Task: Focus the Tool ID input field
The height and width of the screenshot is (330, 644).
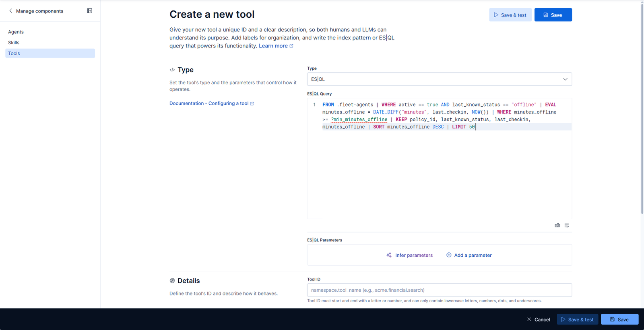Action: tap(440, 290)
